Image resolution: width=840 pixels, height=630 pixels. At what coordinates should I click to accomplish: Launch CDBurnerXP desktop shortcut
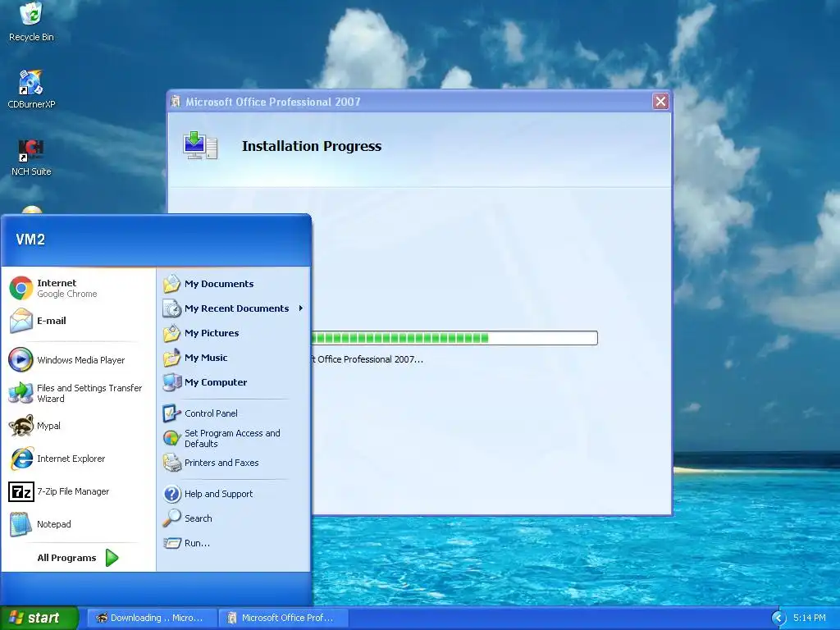(31, 89)
